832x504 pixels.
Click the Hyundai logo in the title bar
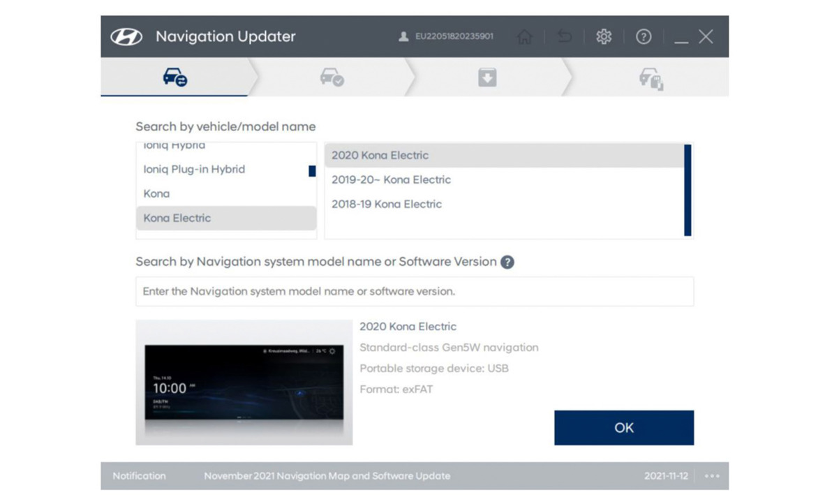126,36
